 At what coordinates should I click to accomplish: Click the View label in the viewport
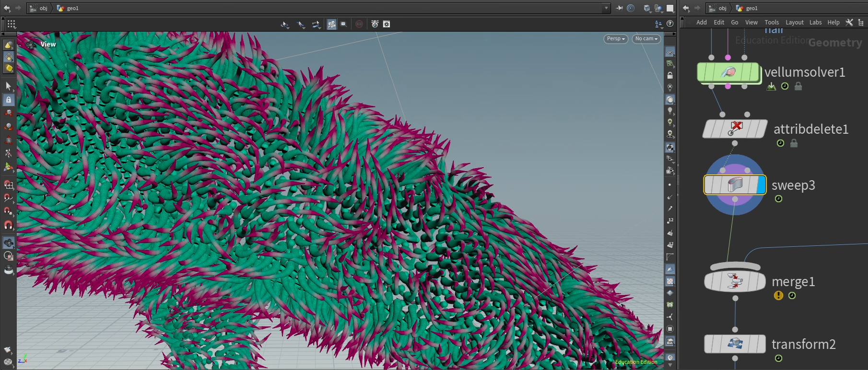click(48, 44)
